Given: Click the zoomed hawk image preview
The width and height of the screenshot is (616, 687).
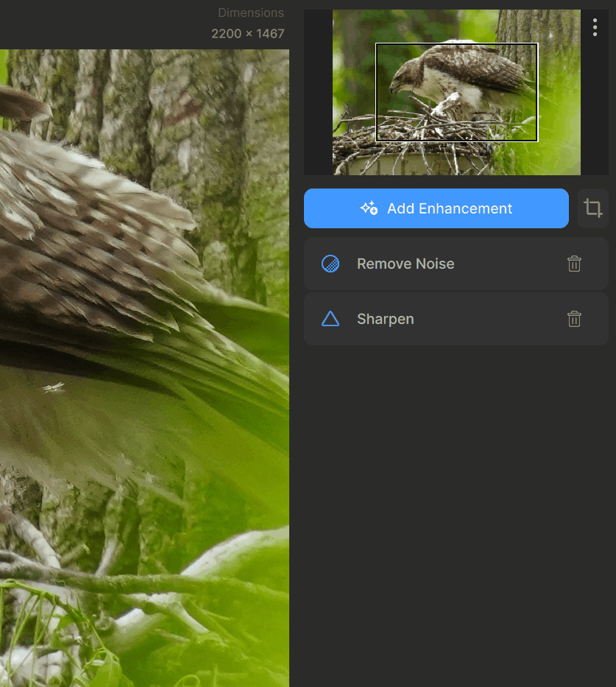Looking at the screenshot, I should 144,368.
